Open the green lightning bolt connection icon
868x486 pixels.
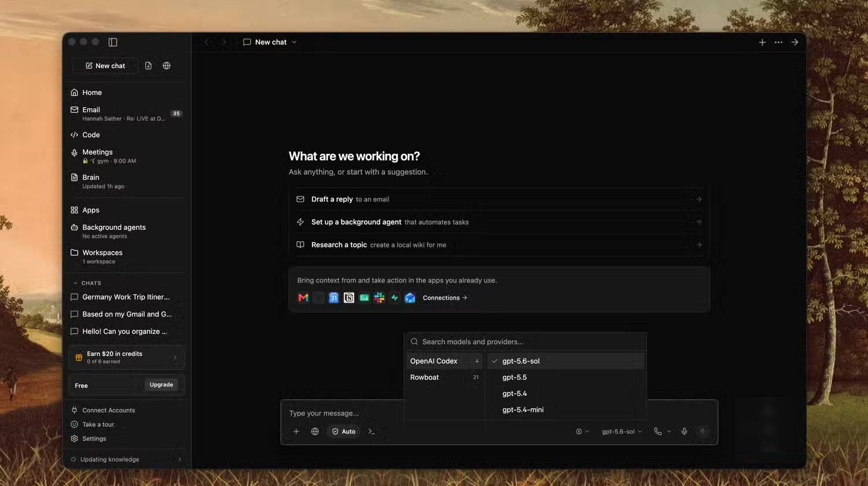[395, 298]
